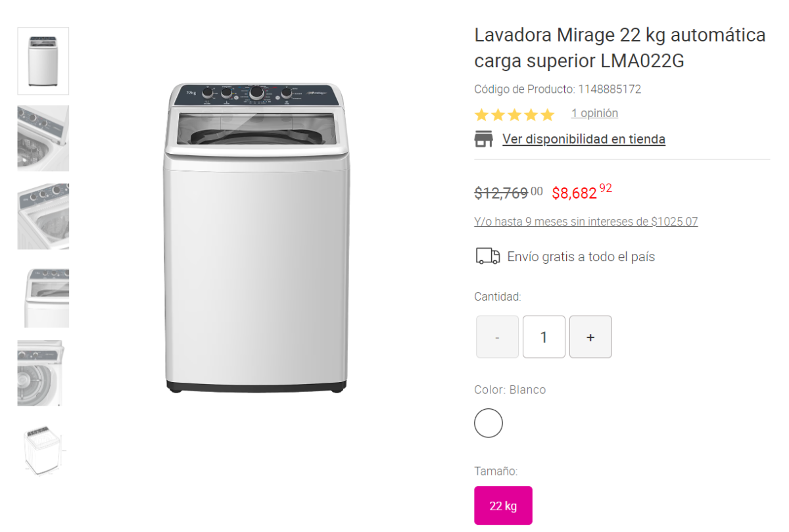The image size is (789, 532).
Task: Choose the Blanco color swatch
Action: (x=489, y=423)
